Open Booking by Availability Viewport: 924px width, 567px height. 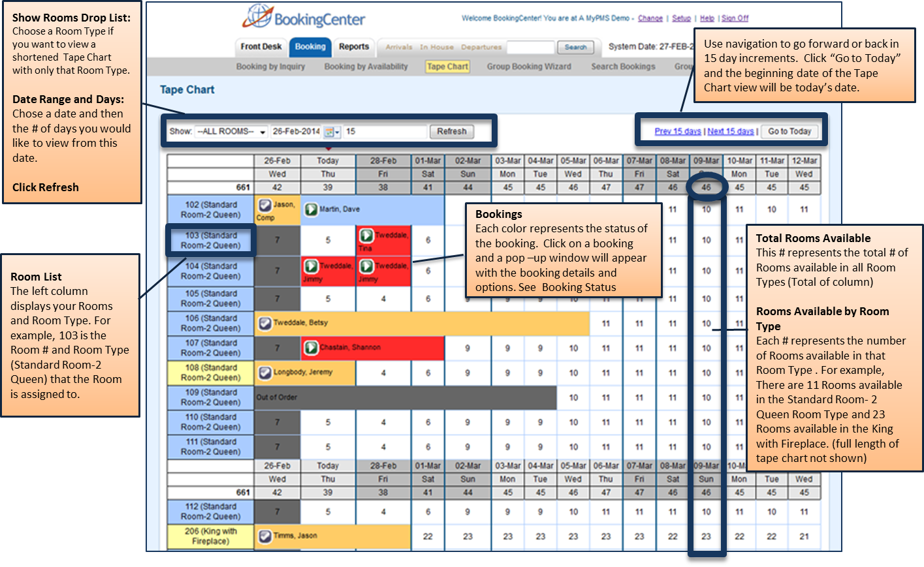(366, 66)
